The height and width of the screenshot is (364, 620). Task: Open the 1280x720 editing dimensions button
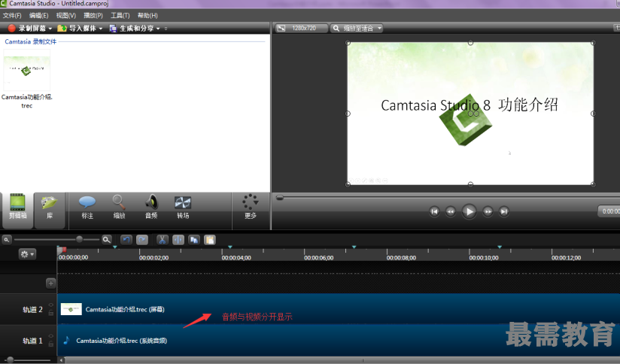pos(301,28)
